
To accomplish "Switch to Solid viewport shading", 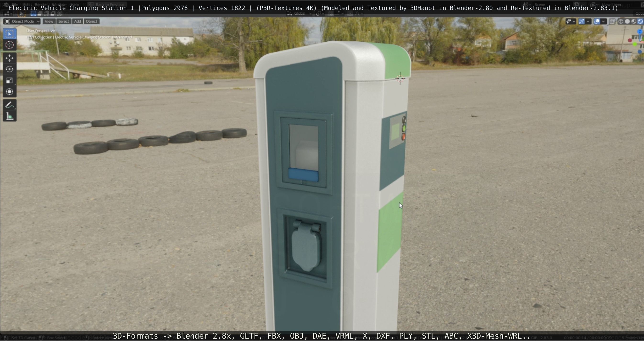I will [x=627, y=22].
